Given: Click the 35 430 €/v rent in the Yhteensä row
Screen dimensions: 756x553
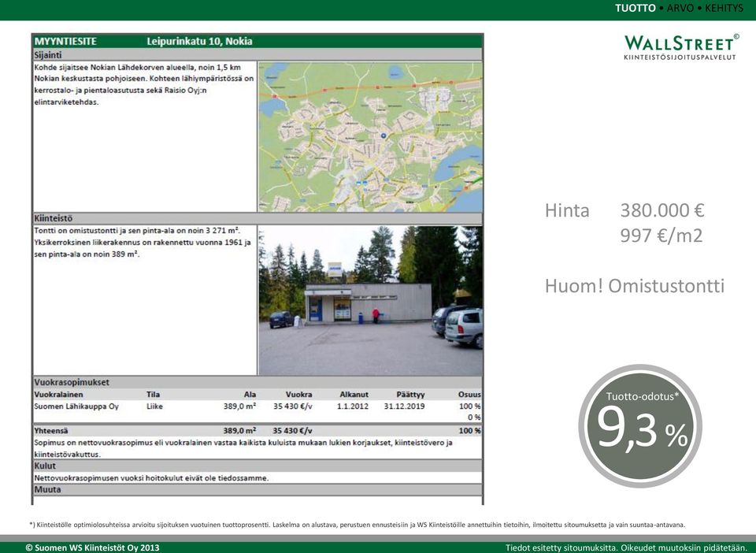Looking at the screenshot, I should [x=293, y=431].
